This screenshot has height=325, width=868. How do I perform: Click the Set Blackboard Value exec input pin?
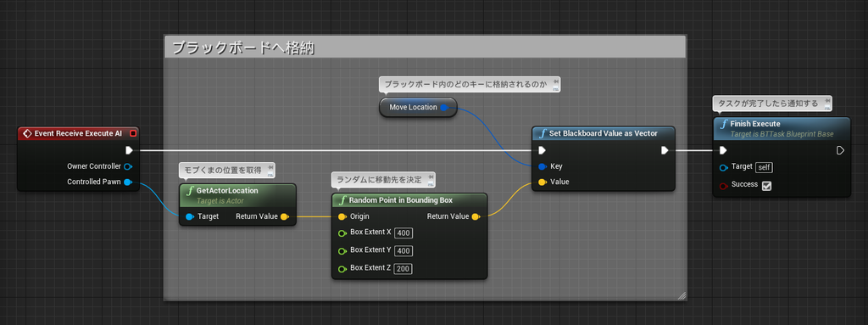pyautogui.click(x=542, y=150)
